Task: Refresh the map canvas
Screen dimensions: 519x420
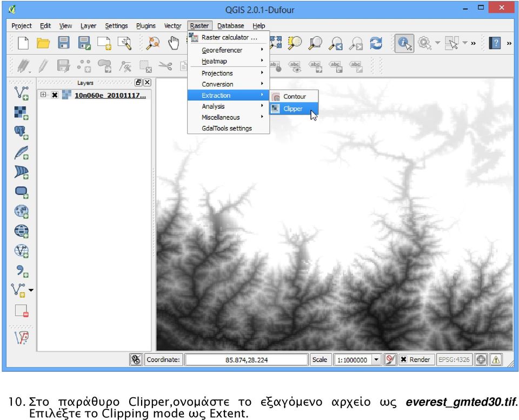Action: 376,43
